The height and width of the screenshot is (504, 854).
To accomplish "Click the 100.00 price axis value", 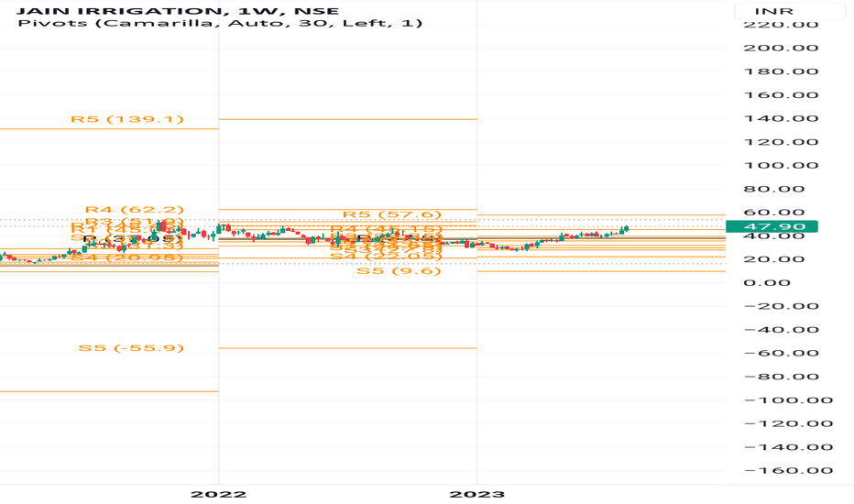I will 781,165.
